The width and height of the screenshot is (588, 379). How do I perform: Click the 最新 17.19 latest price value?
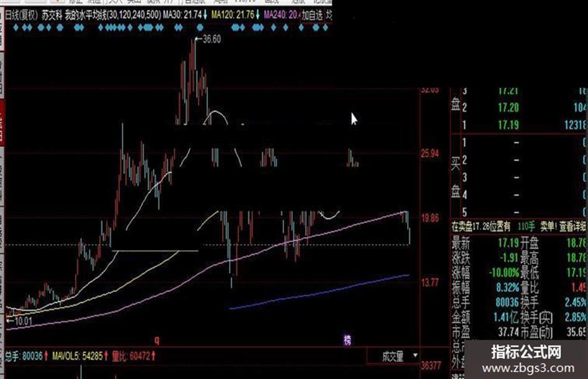508,243
